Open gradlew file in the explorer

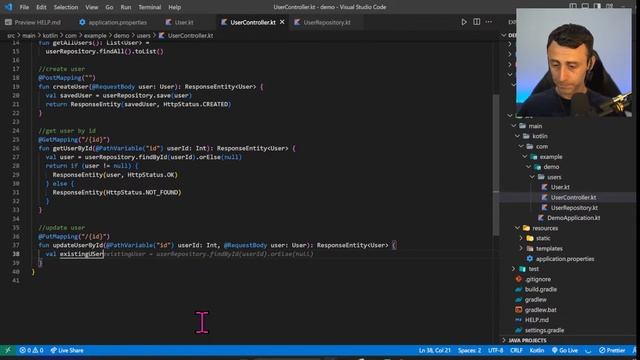(536, 299)
